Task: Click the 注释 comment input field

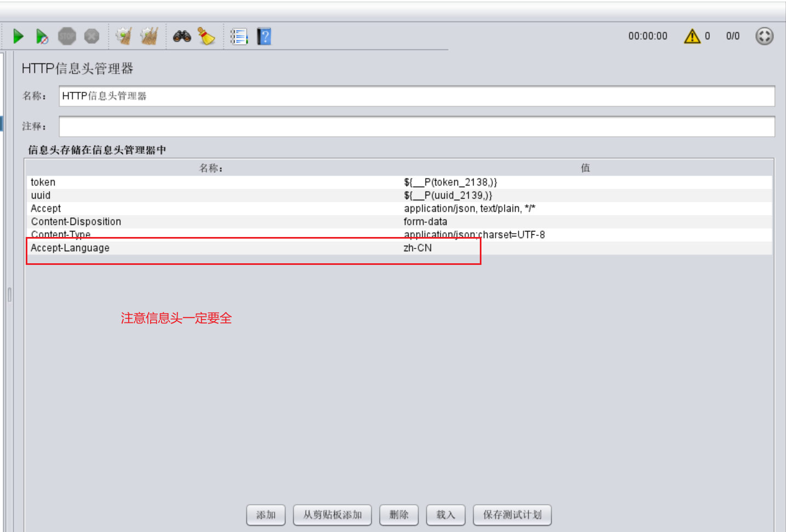Action: [417, 126]
